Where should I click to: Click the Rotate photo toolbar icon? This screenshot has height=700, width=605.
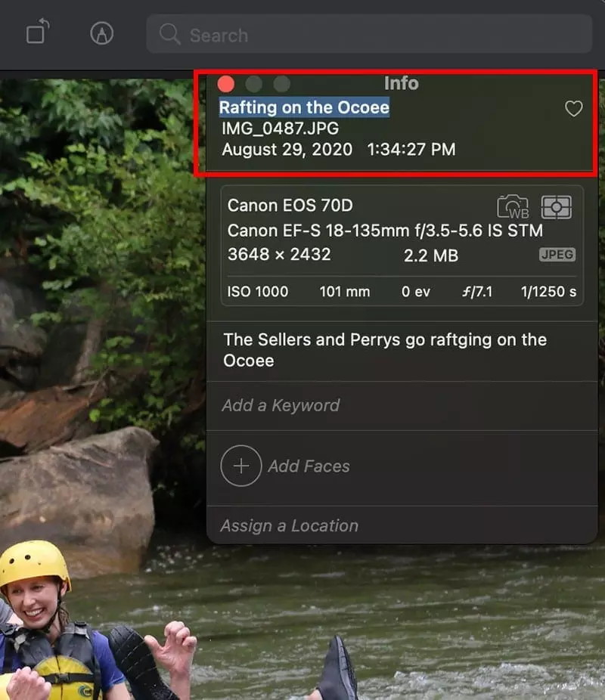point(38,31)
